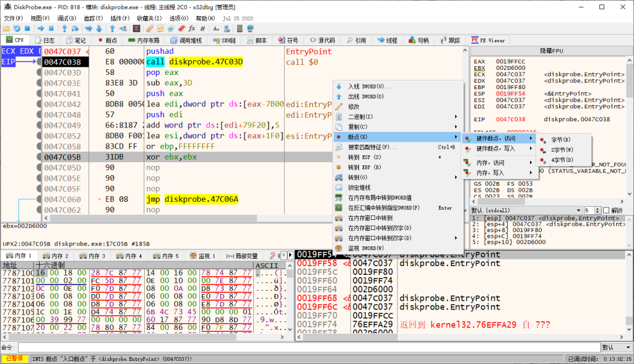This screenshot has width=634, height=364.
Task: Toggle the 解锁 checkbox
Action: (606, 210)
